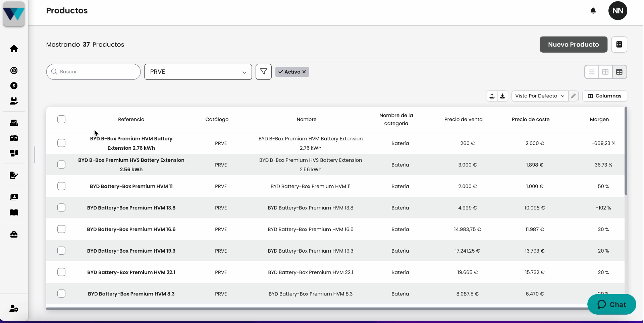Open the dollar coin icon in the sidebar

point(14,86)
